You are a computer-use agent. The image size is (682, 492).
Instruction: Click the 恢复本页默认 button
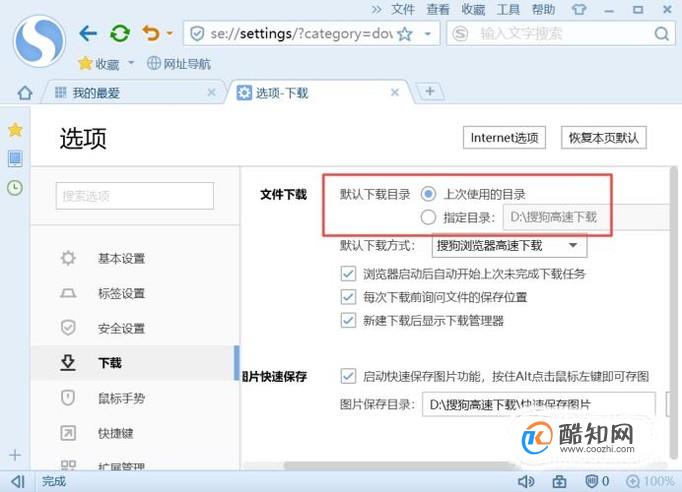(x=604, y=137)
